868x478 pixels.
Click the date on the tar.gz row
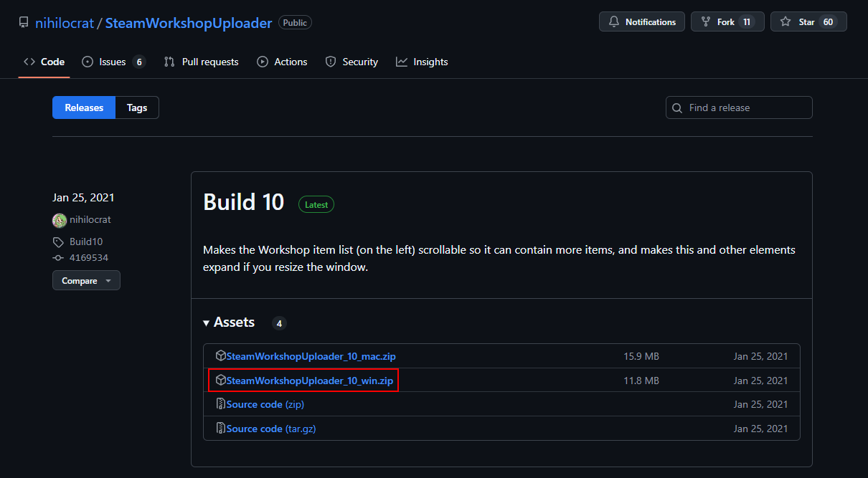(760, 429)
